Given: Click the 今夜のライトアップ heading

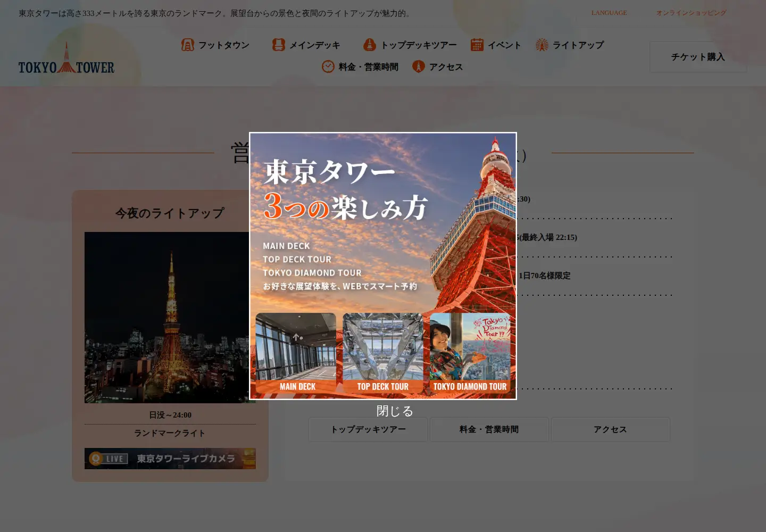Looking at the screenshot, I should (x=170, y=213).
